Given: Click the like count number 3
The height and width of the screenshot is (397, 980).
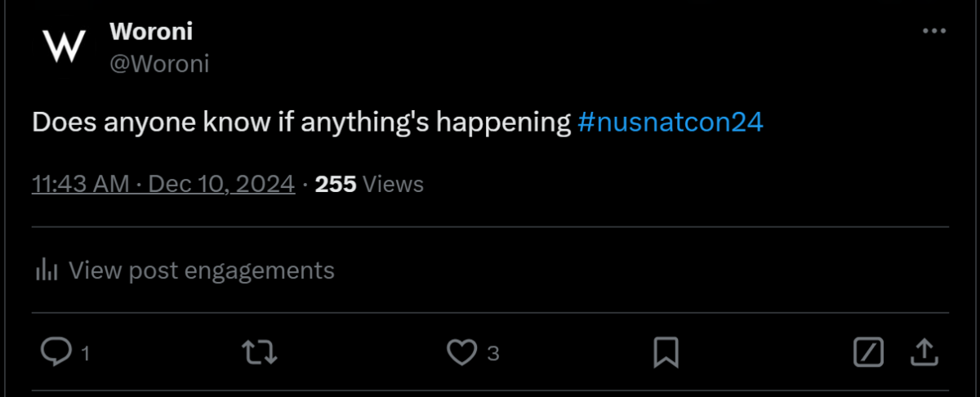Looking at the screenshot, I should [x=492, y=354].
